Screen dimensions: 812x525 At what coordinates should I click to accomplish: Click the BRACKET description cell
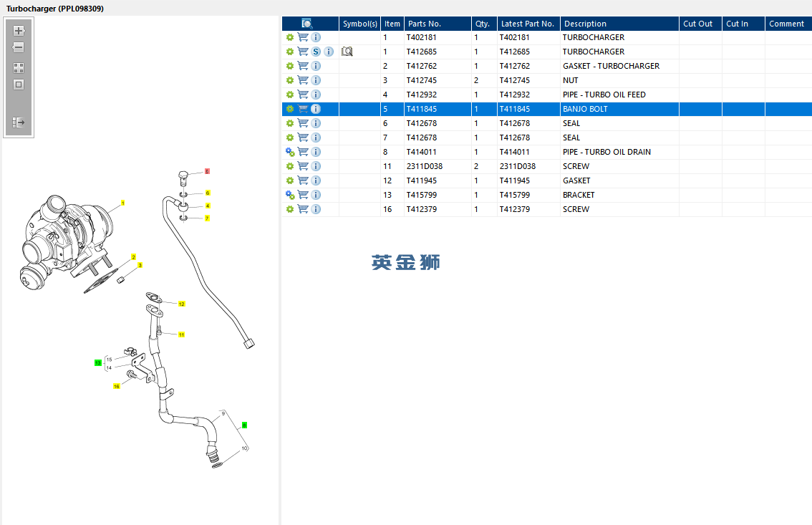[x=619, y=195]
